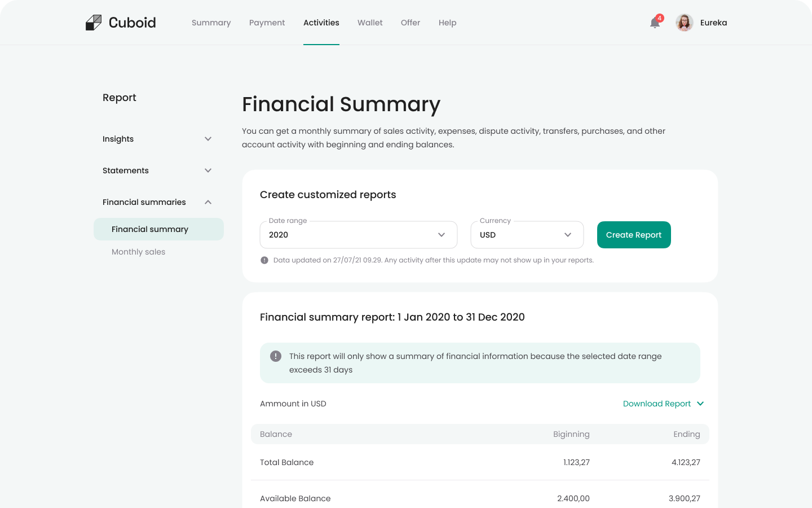
Task: Expand the Insights section
Action: point(208,139)
